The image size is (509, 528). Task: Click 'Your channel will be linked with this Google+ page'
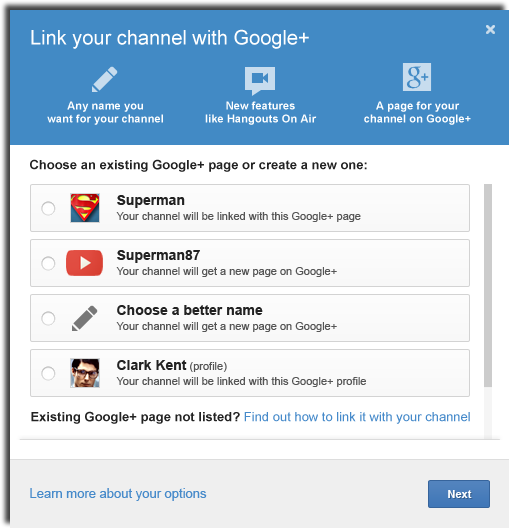pyautogui.click(x=238, y=216)
